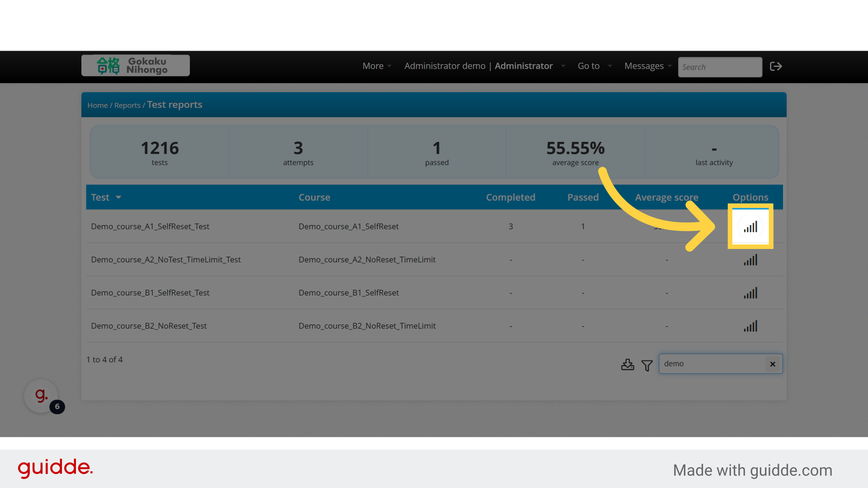Open report icon for Demo_course_B2_NoReset_Test
This screenshot has height=488, width=868.
click(750, 326)
